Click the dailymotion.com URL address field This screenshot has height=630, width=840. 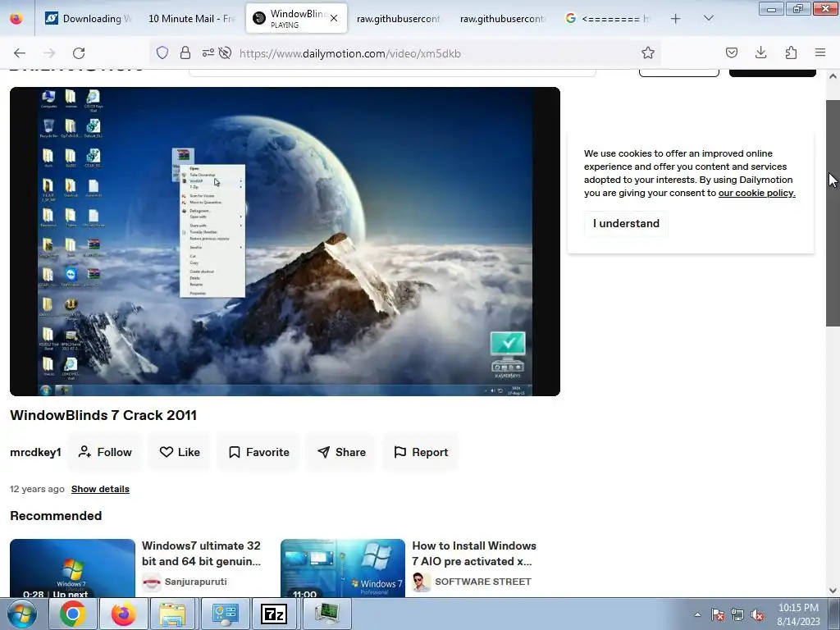(435, 53)
